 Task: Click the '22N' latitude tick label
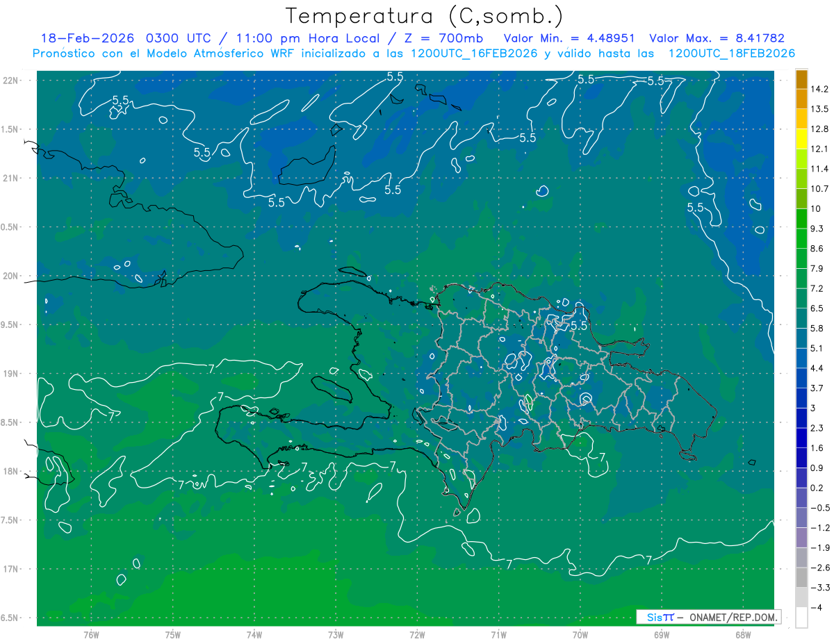pos(10,81)
